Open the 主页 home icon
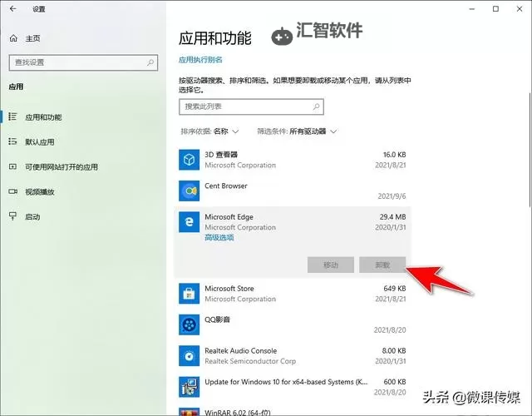 coord(13,38)
